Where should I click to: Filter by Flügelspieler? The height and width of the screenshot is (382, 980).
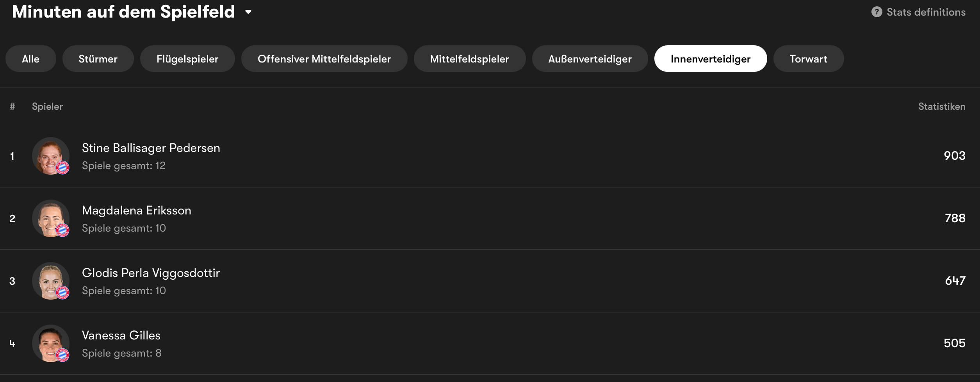[187, 59]
